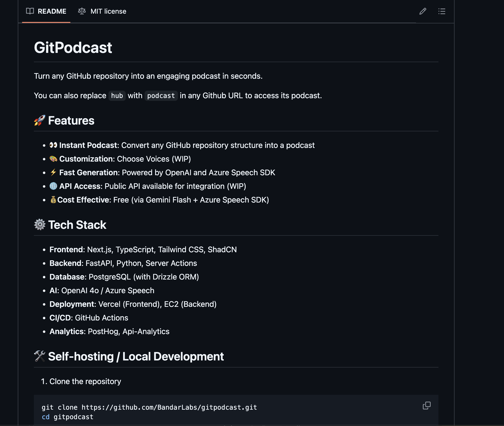Click the book icon beside README

click(x=30, y=11)
